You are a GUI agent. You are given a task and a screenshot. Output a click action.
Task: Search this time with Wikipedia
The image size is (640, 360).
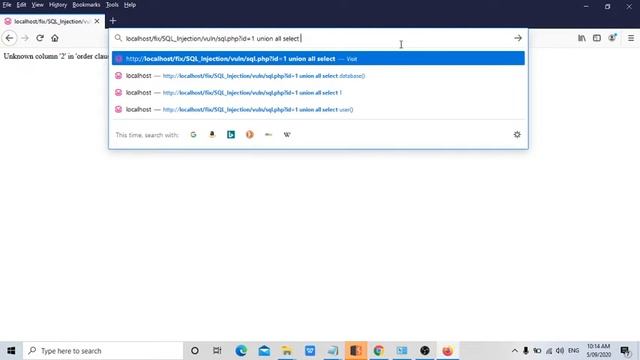(x=287, y=135)
